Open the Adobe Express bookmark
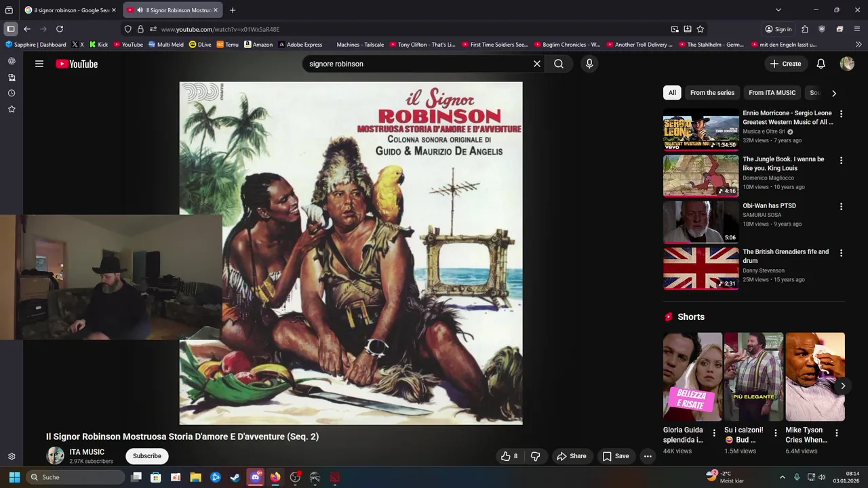Screen dimensions: 868x488 (300, 45)
